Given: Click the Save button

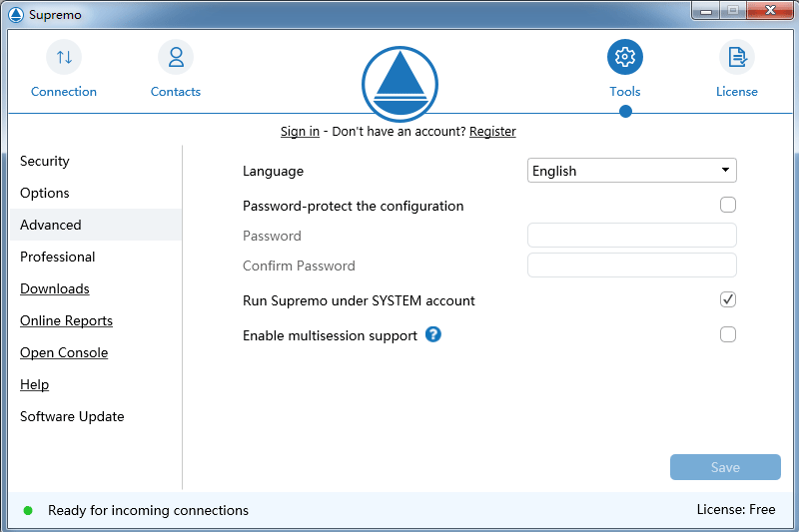Looking at the screenshot, I should [725, 467].
